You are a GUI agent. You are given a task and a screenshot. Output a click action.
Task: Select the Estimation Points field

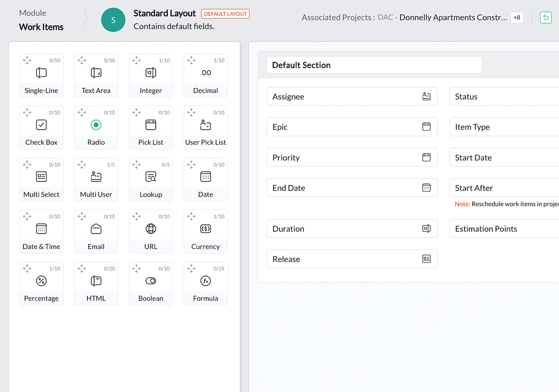tap(504, 229)
